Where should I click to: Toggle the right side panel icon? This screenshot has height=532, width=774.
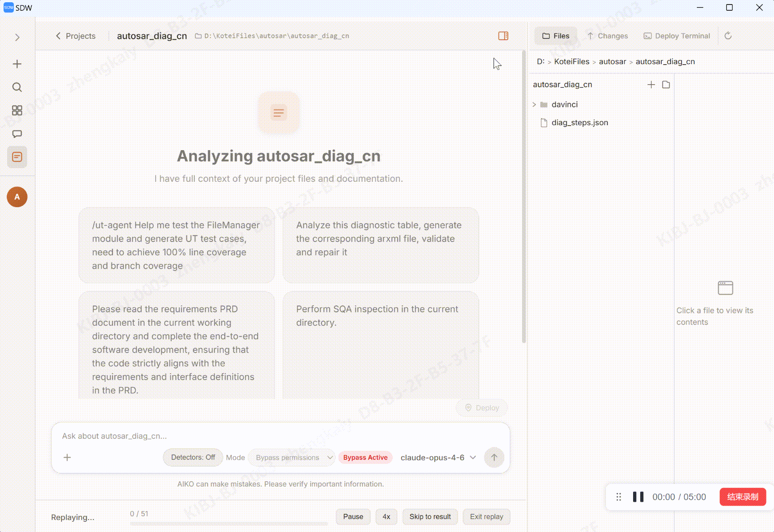pyautogui.click(x=503, y=36)
